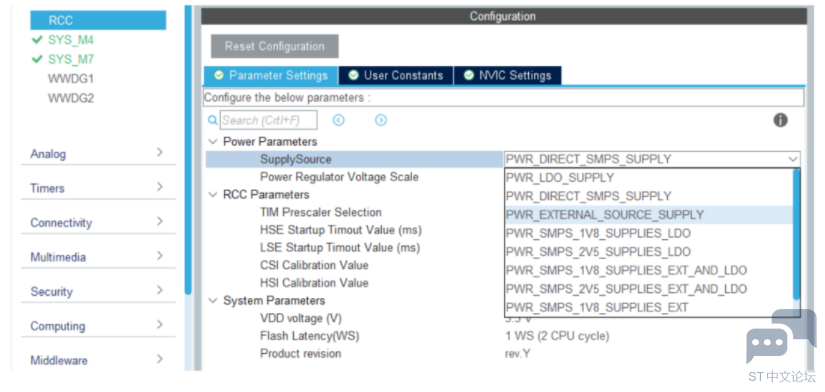
Task: Select WWDG1 in the list
Action: tap(71, 79)
